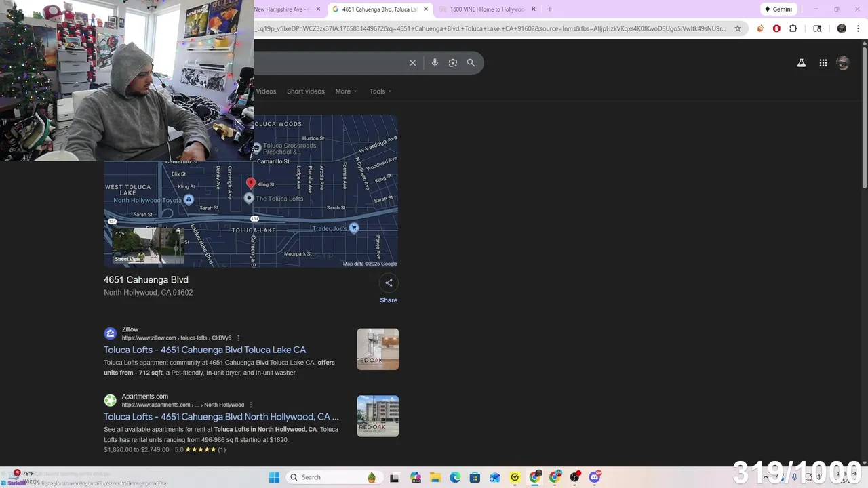Open Google Lens image search icon
The height and width of the screenshot is (488, 868).
(453, 63)
